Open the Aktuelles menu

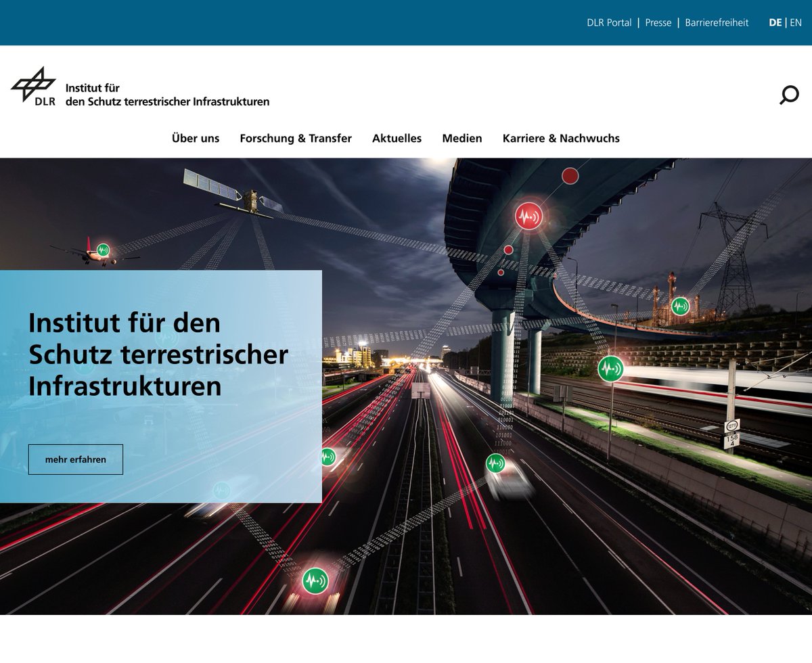tap(397, 138)
